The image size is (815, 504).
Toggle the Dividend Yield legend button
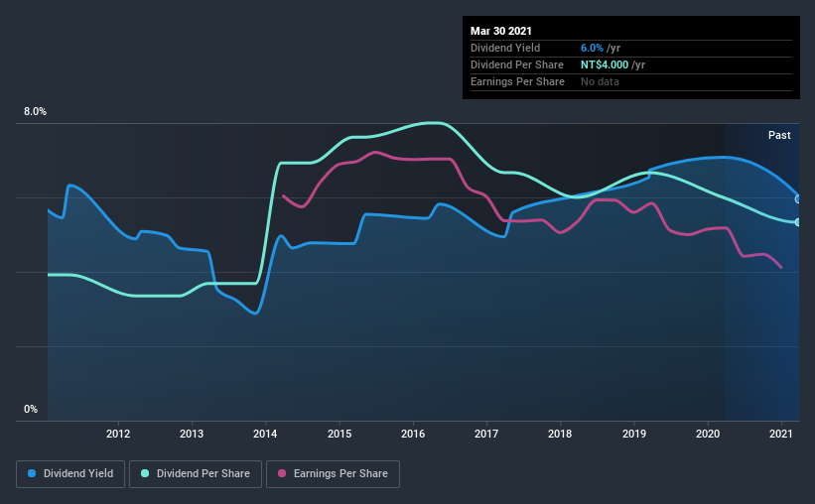pyautogui.click(x=70, y=474)
